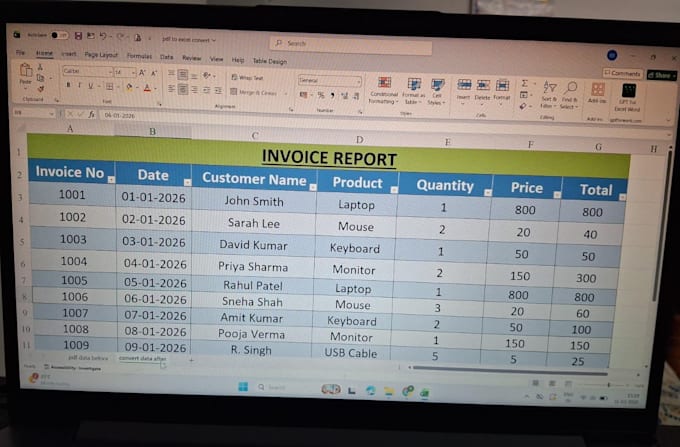This screenshot has width=680, height=447.
Task: Click the Windows Start button
Action: (x=243, y=386)
